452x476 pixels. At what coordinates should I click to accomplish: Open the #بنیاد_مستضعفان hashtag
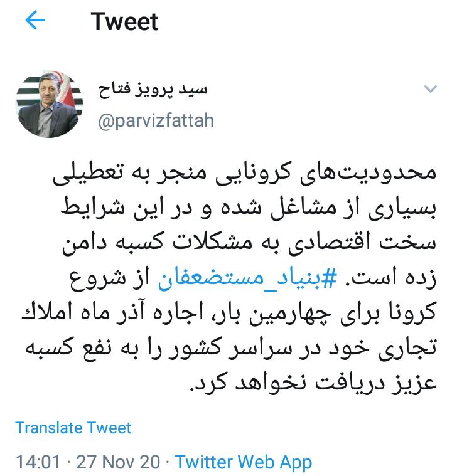[247, 278]
